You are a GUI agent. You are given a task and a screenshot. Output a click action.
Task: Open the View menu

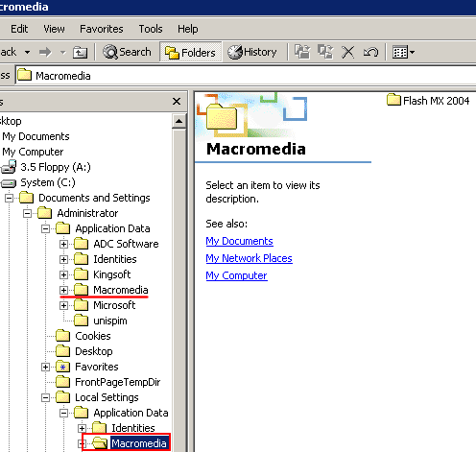54,29
